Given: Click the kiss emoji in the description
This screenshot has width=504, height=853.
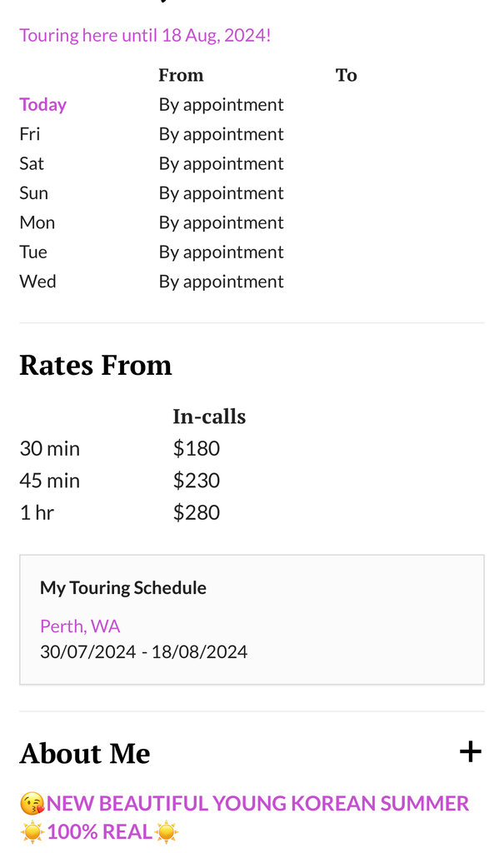Looking at the screenshot, I should click(32, 804).
